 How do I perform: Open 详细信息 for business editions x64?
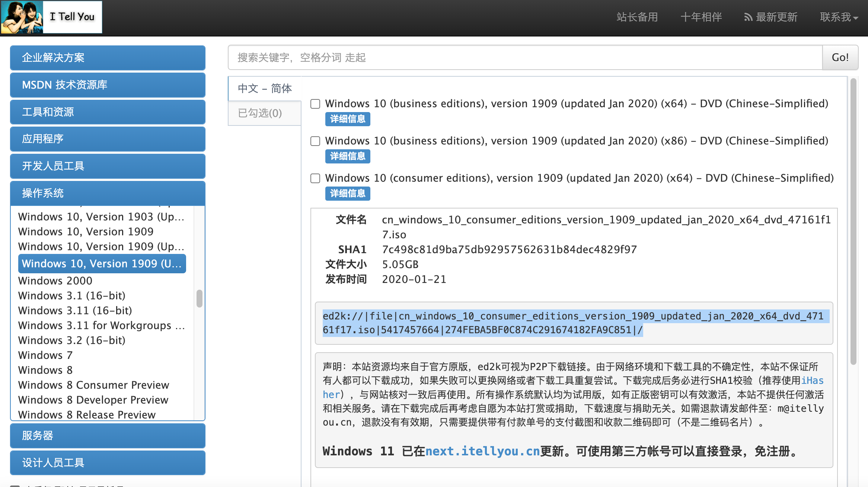point(348,119)
